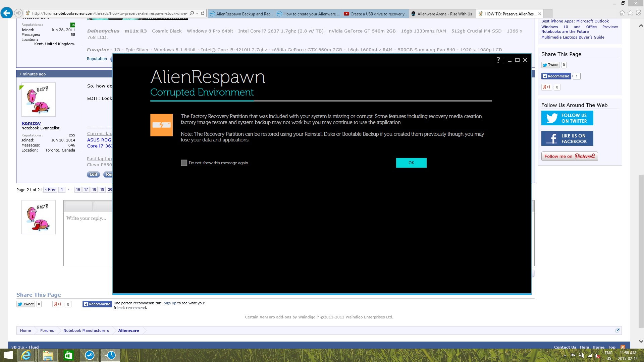Go to page 18 of the thread
644x362 pixels.
[94, 190]
